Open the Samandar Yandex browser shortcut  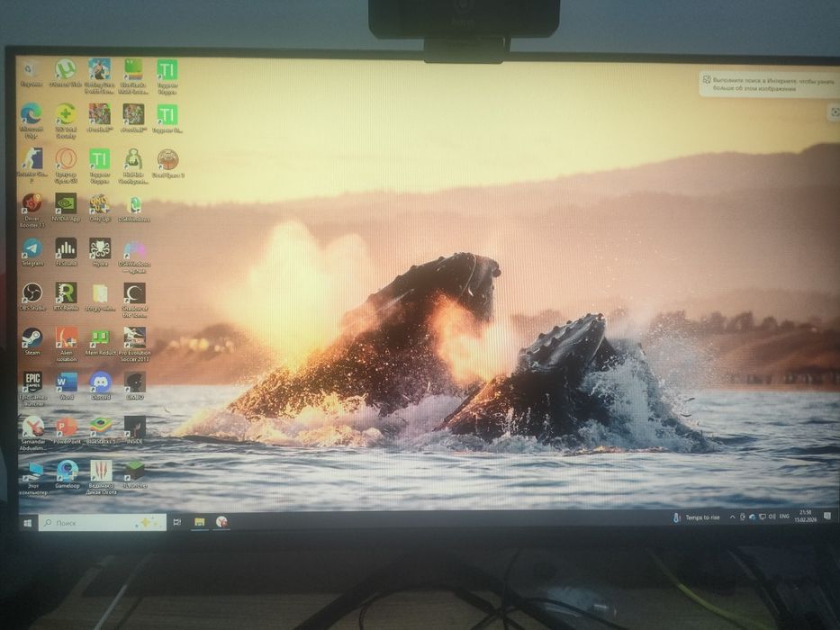click(x=32, y=434)
